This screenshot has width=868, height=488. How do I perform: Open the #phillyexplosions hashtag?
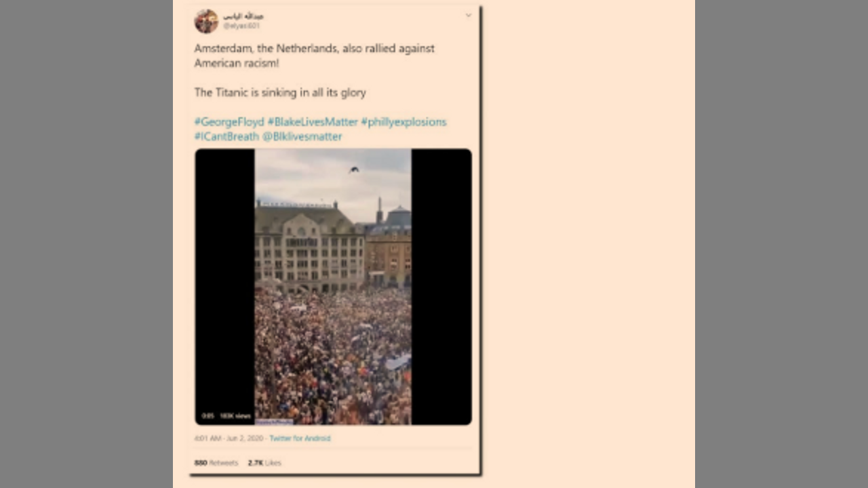pyautogui.click(x=403, y=122)
